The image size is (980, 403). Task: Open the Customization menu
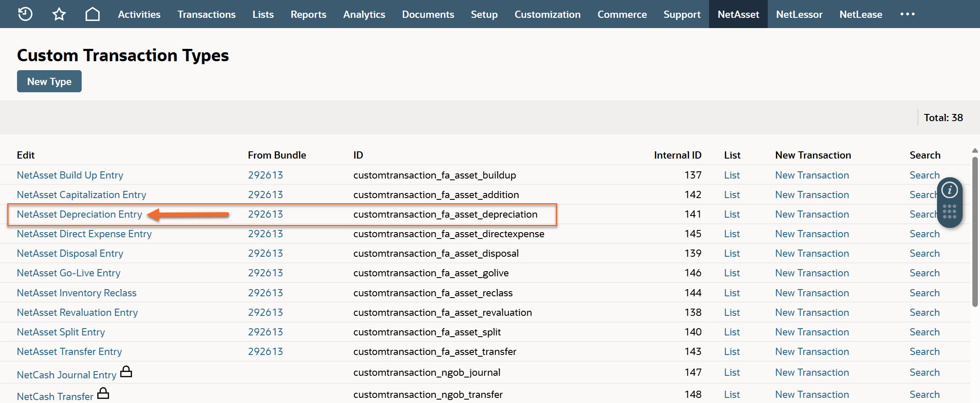[547, 14]
